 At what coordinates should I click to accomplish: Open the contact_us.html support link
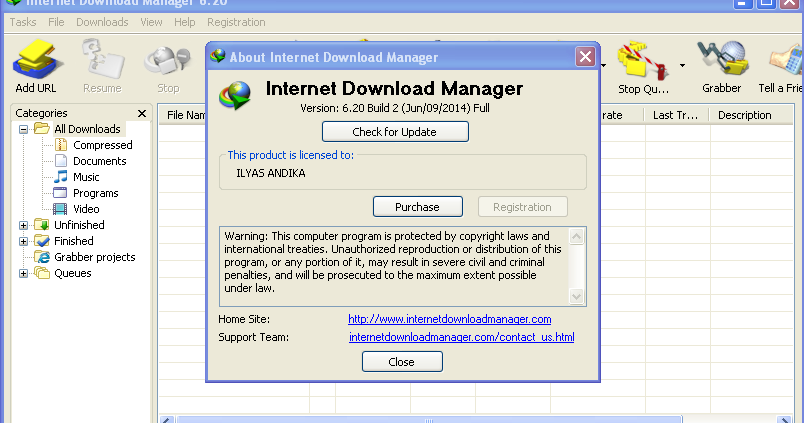pyautogui.click(x=461, y=337)
